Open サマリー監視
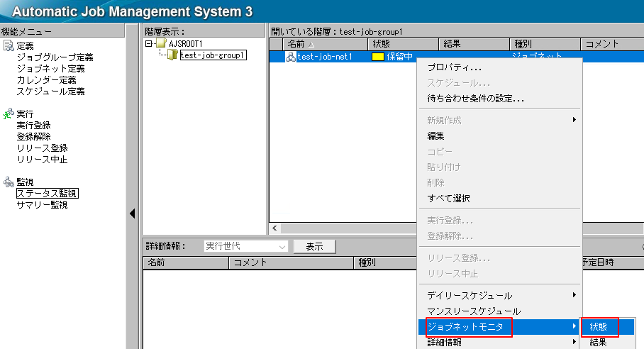Viewport: 644px width, 349px height. tap(42, 204)
